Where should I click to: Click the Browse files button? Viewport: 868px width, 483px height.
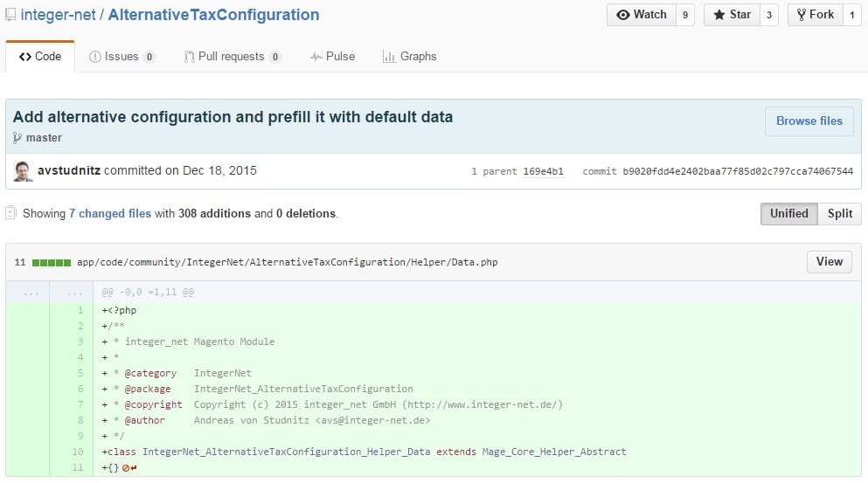(809, 121)
